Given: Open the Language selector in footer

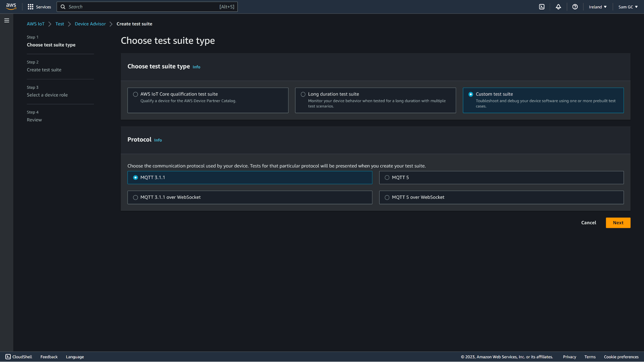Looking at the screenshot, I should (x=75, y=357).
